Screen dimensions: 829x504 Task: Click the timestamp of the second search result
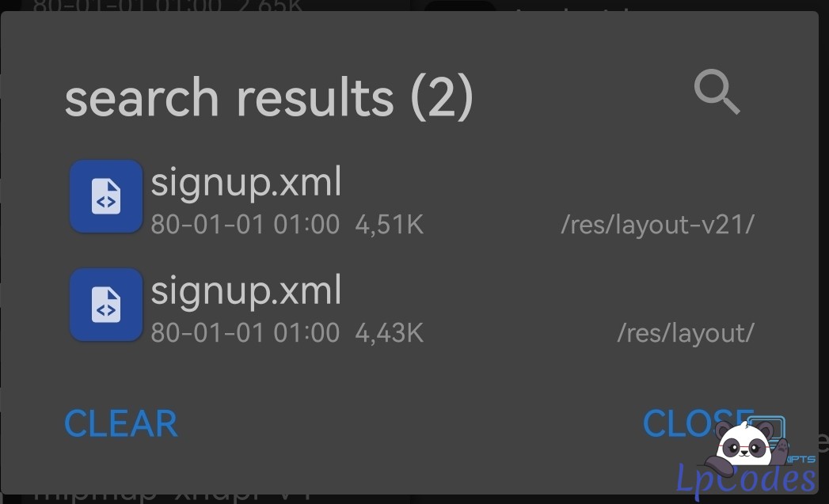pyautogui.click(x=243, y=333)
